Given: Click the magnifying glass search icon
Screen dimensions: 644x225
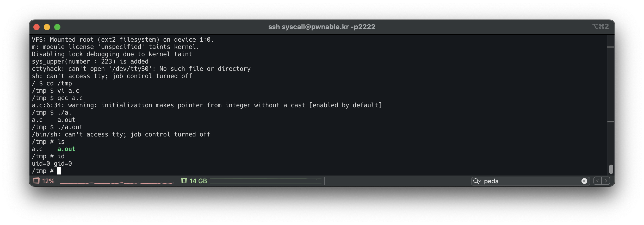Looking at the screenshot, I should [476, 181].
